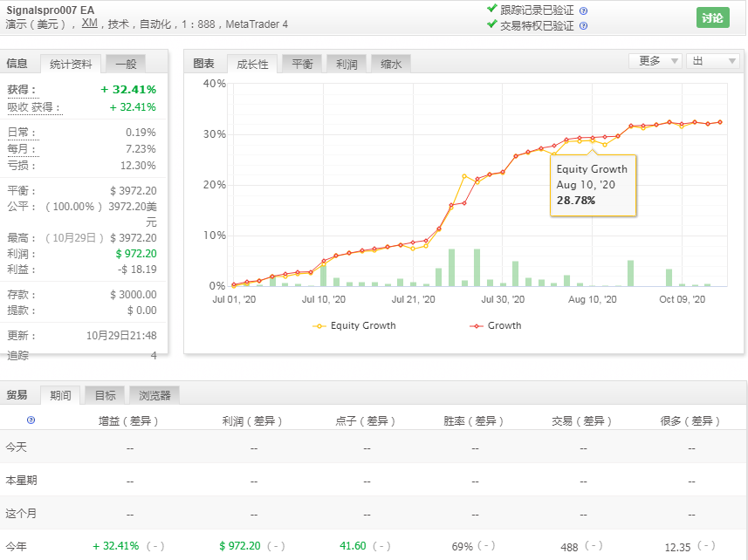The image size is (748, 560).
Task: Click the help icon in trade table header
Action: (31, 420)
